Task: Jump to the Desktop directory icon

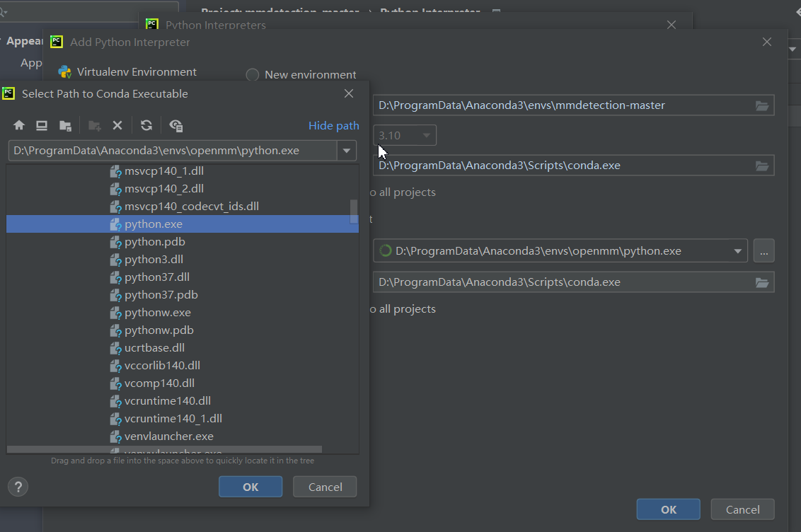Action: click(x=42, y=126)
